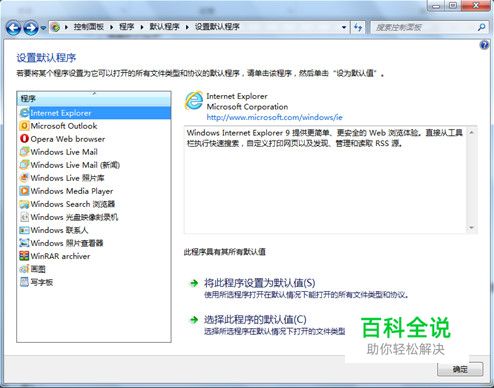Select 设置默认程序 in the breadcrumb
494x388 pixels.
click(217, 27)
